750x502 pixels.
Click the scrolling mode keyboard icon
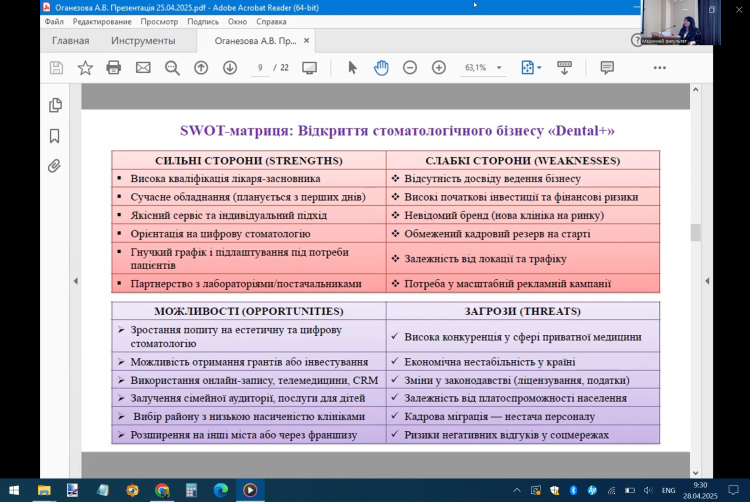click(x=564, y=68)
